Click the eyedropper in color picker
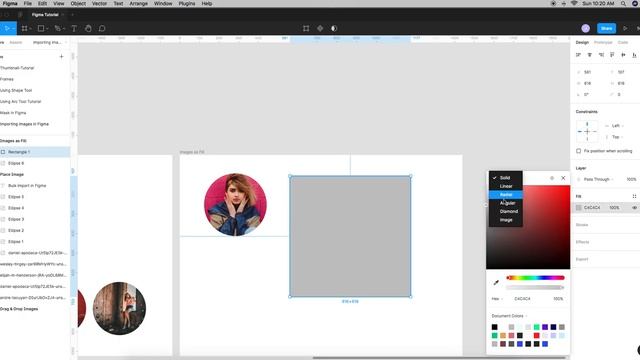The height and width of the screenshot is (360, 640). point(496,282)
